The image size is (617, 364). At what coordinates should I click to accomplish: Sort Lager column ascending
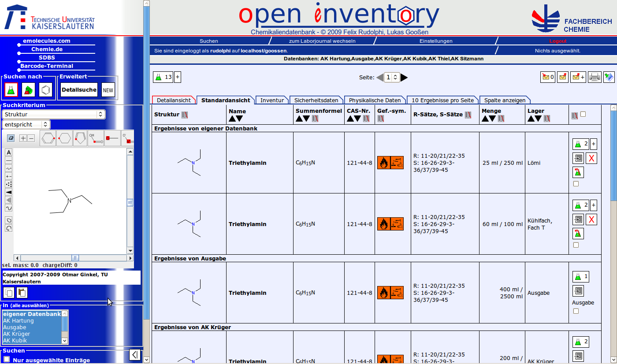click(531, 119)
